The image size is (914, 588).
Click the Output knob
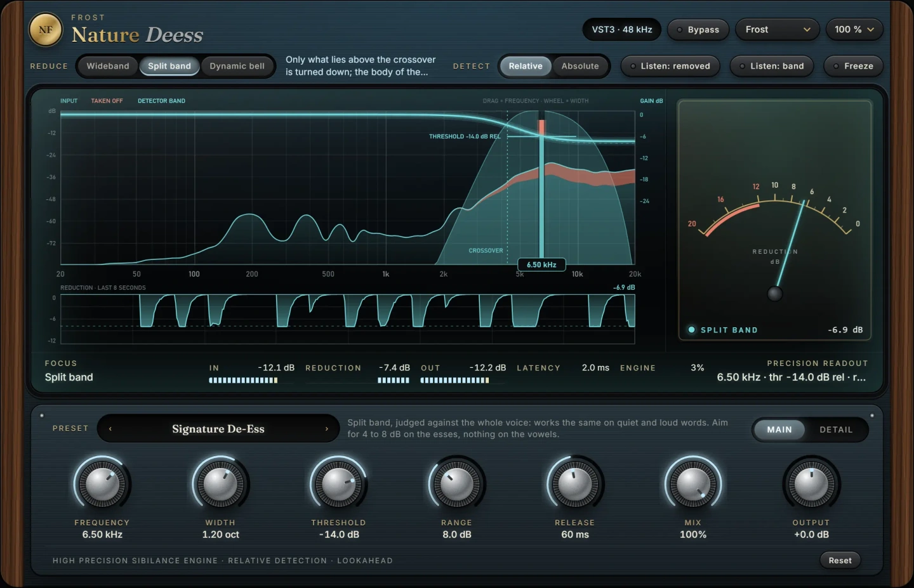pos(811,485)
